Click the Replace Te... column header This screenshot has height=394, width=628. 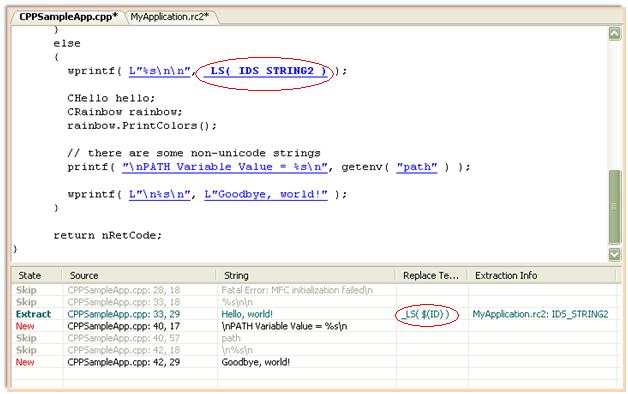pos(431,275)
